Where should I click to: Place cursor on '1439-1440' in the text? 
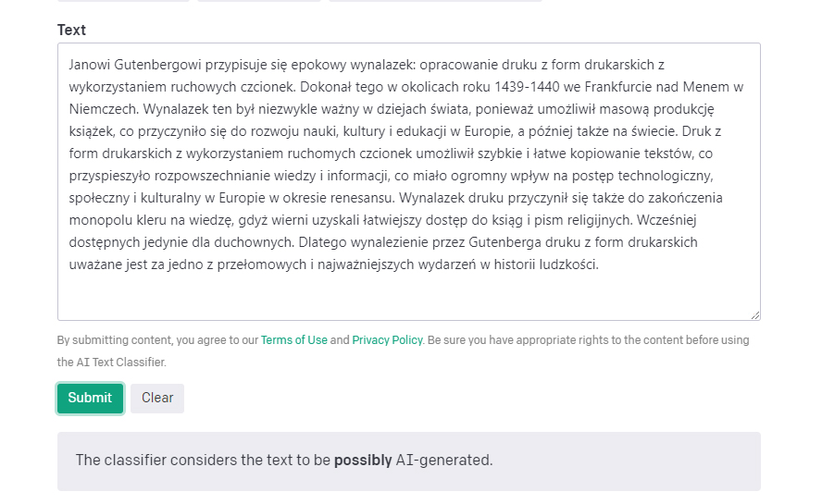[527, 86]
